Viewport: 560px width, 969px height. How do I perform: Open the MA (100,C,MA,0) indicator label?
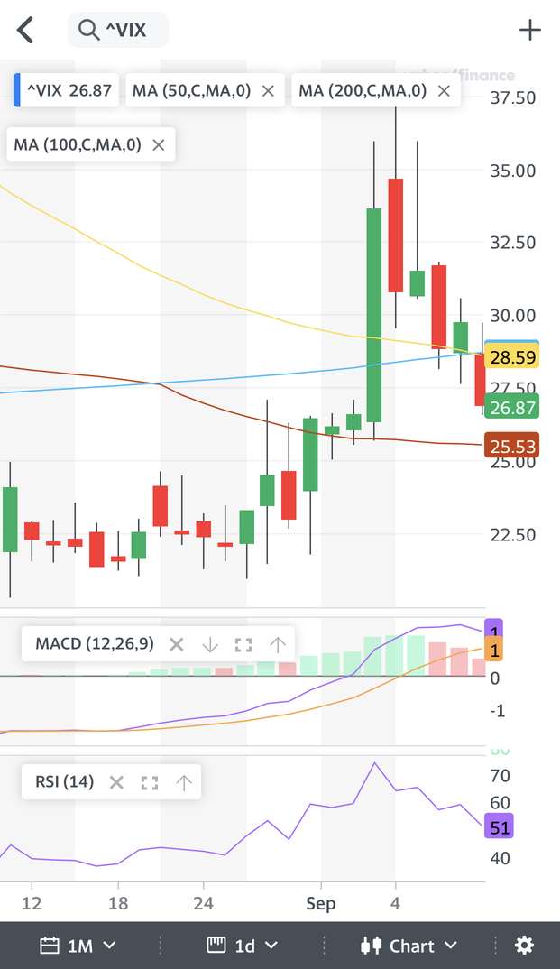[x=78, y=144]
